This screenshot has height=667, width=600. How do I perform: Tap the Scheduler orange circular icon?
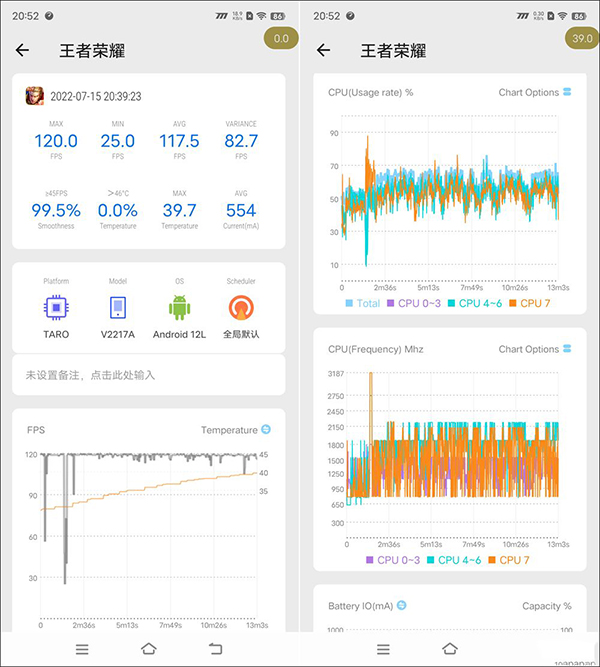coord(241,307)
